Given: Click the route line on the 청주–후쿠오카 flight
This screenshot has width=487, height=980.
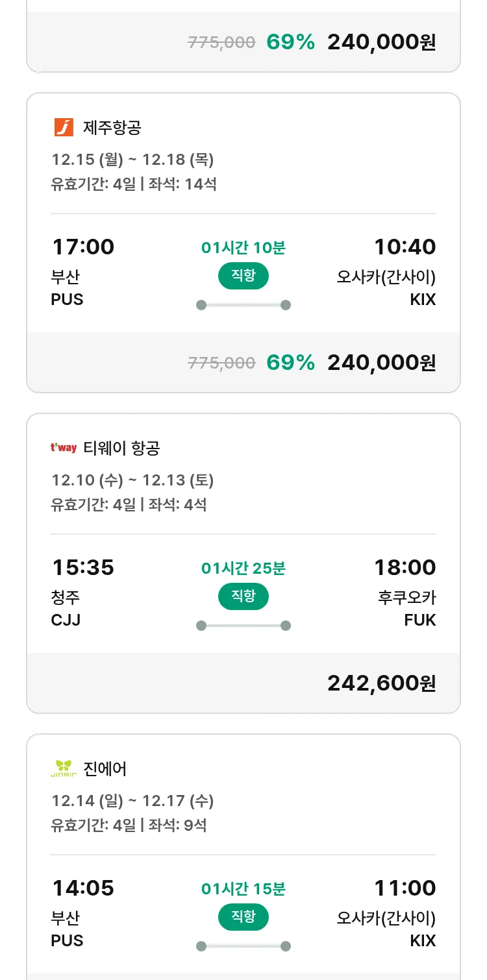Looking at the screenshot, I should (243, 626).
